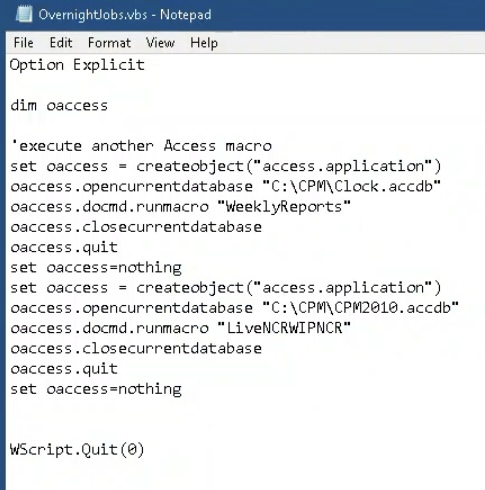Click the first createobject("access.application") line
This screenshot has height=490, width=485.
tap(226, 166)
